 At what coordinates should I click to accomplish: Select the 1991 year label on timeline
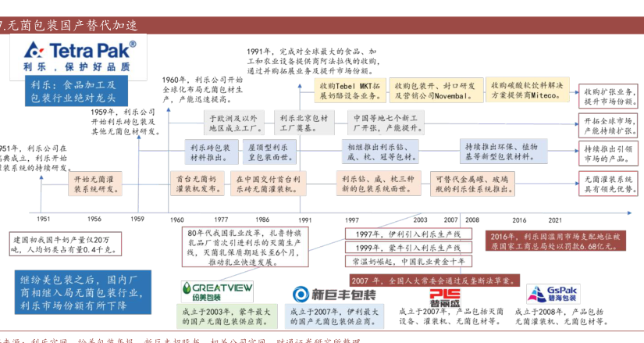pyautogui.click(x=304, y=220)
